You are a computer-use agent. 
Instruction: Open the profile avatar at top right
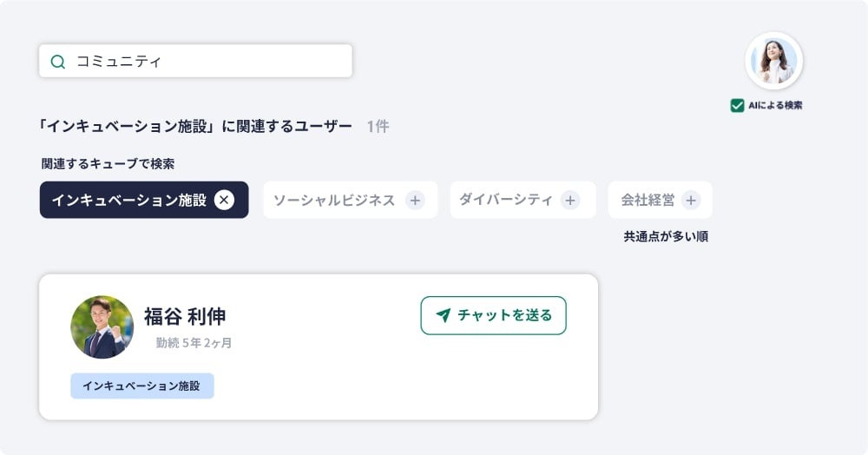click(773, 61)
